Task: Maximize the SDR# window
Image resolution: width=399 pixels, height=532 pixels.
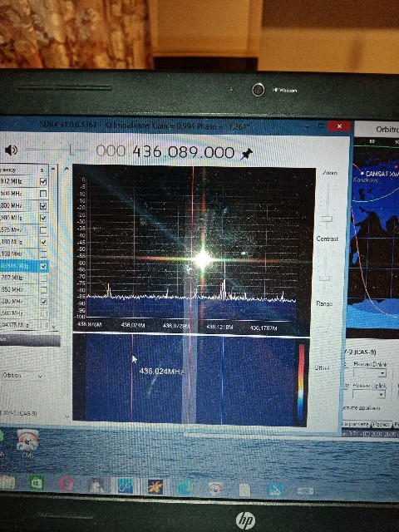Action: pyautogui.click(x=321, y=126)
